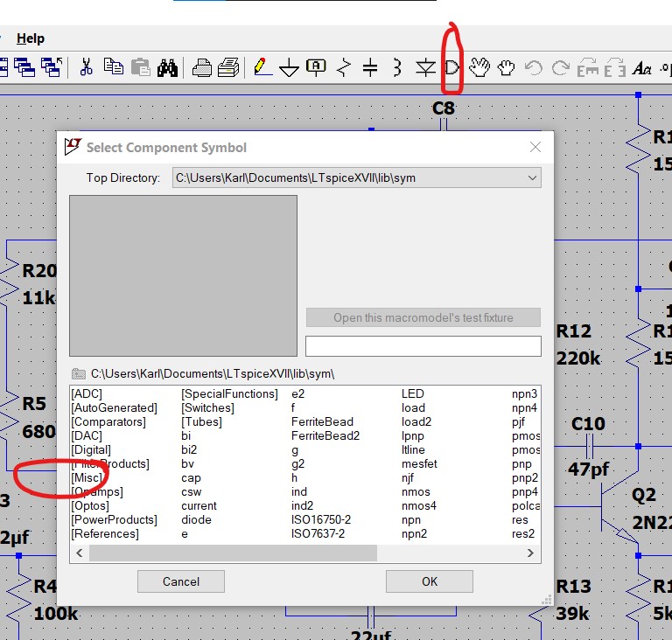Open the [PowerProducts] folder
Screen dimensions: 672x640
click(114, 519)
